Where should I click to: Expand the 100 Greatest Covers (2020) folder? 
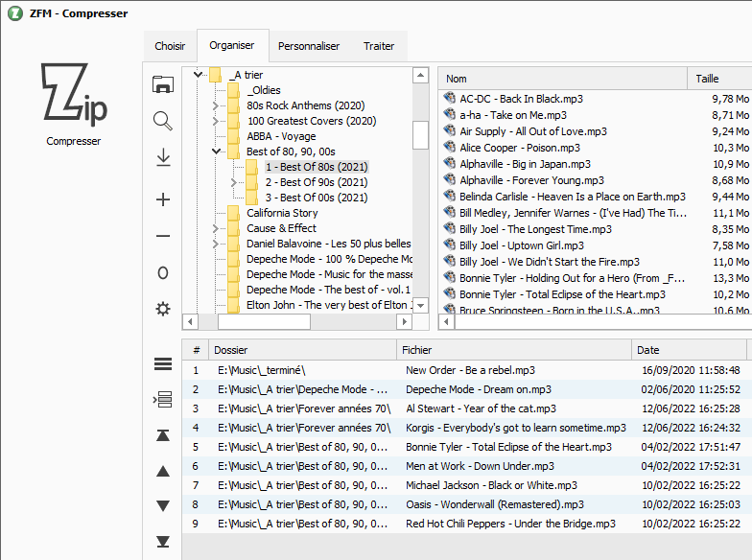pos(215,121)
